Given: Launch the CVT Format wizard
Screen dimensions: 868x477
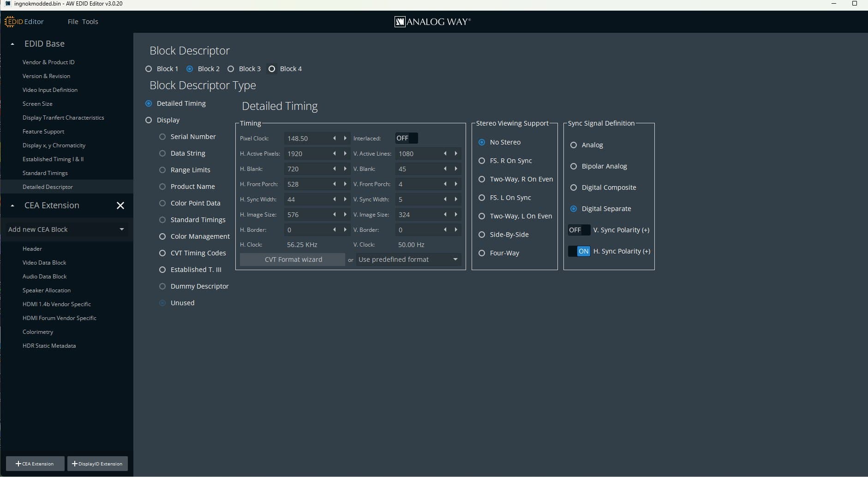Looking at the screenshot, I should pyautogui.click(x=293, y=260).
